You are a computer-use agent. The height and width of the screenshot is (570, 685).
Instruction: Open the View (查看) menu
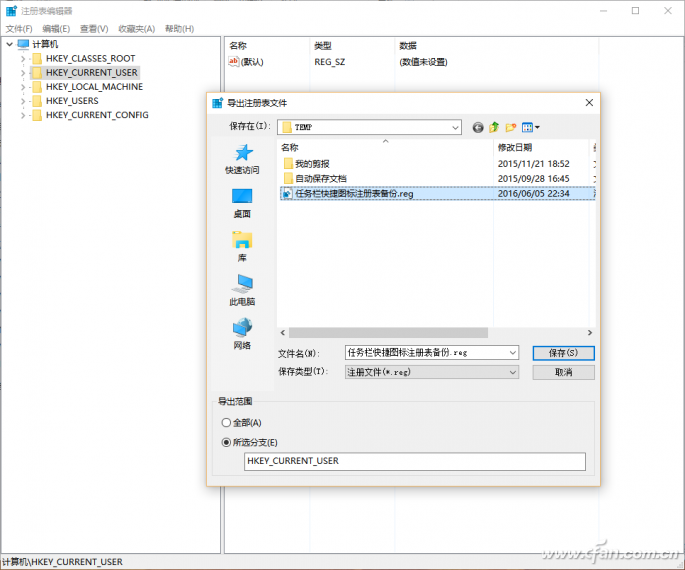94,29
